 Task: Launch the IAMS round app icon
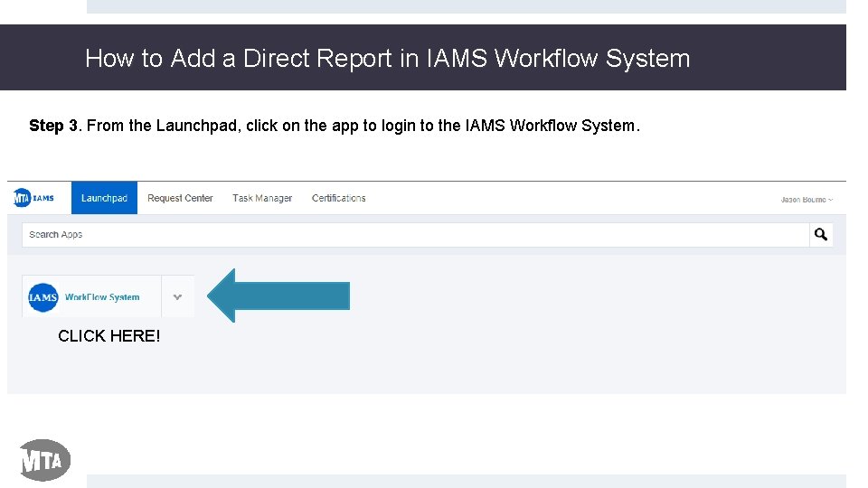pos(43,297)
